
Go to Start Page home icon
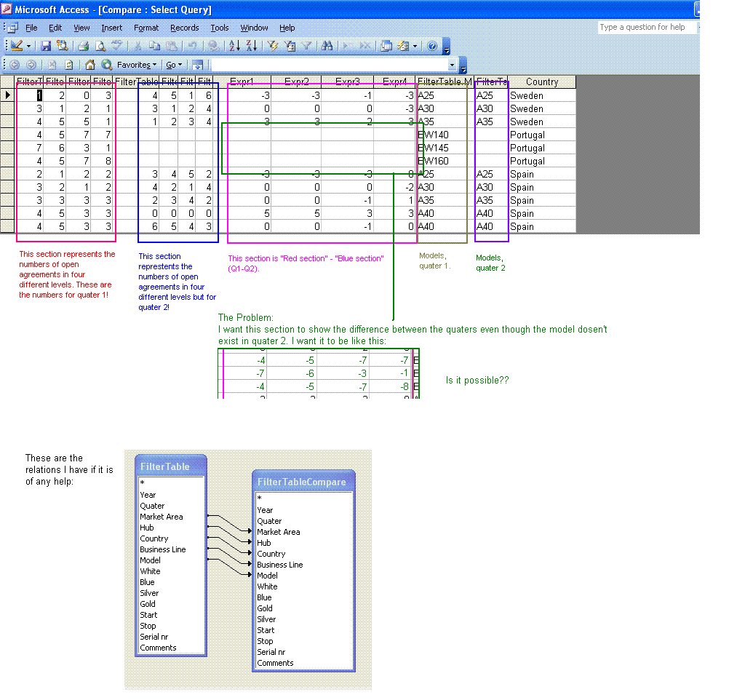coord(89,65)
